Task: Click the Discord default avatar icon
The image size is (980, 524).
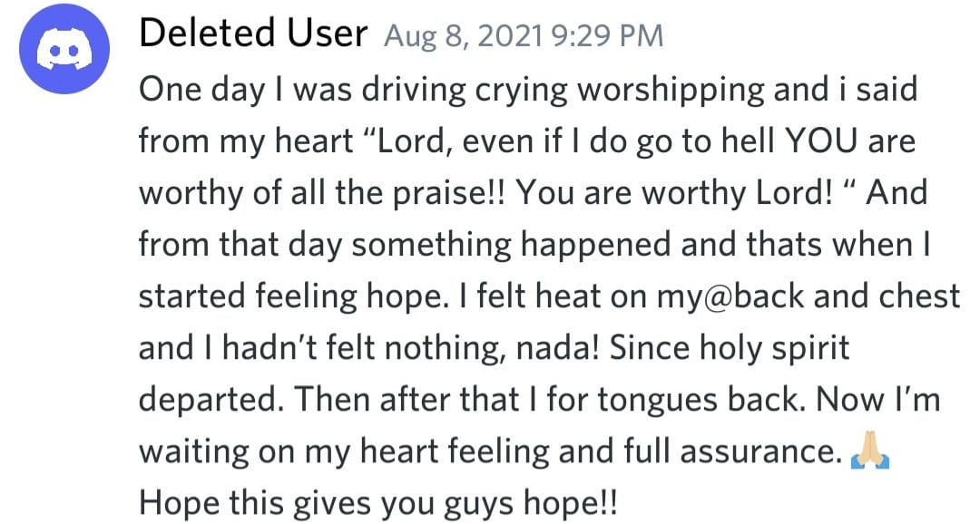Action: click(58, 53)
